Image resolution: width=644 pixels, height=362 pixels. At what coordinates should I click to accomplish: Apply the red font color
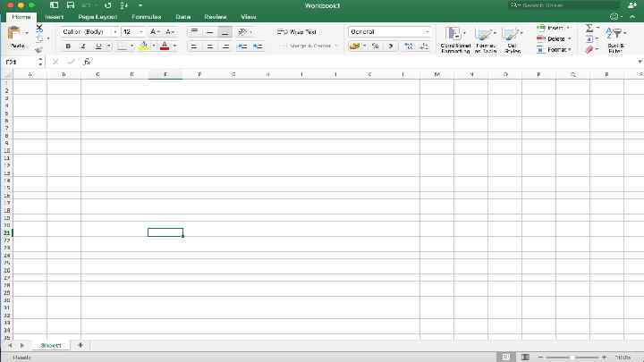(165, 46)
